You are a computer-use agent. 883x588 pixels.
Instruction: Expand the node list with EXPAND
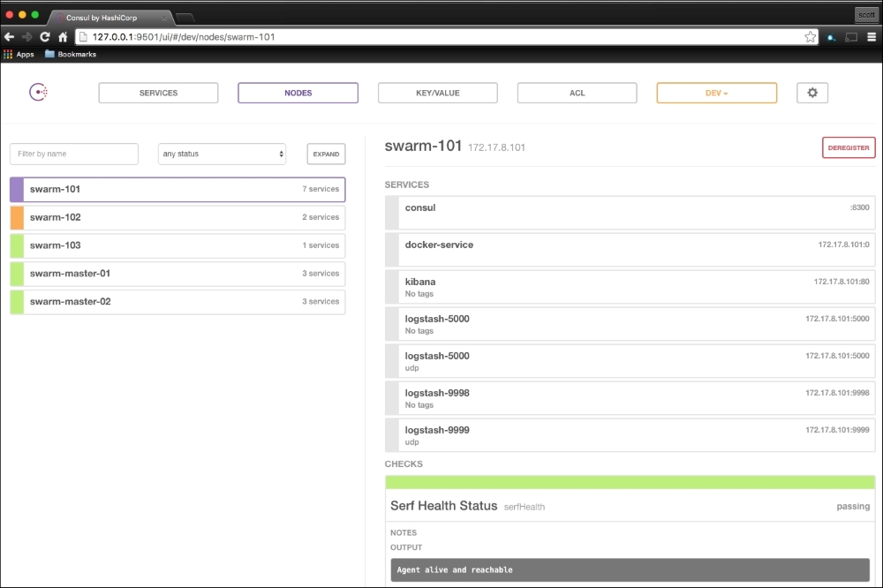(x=326, y=154)
